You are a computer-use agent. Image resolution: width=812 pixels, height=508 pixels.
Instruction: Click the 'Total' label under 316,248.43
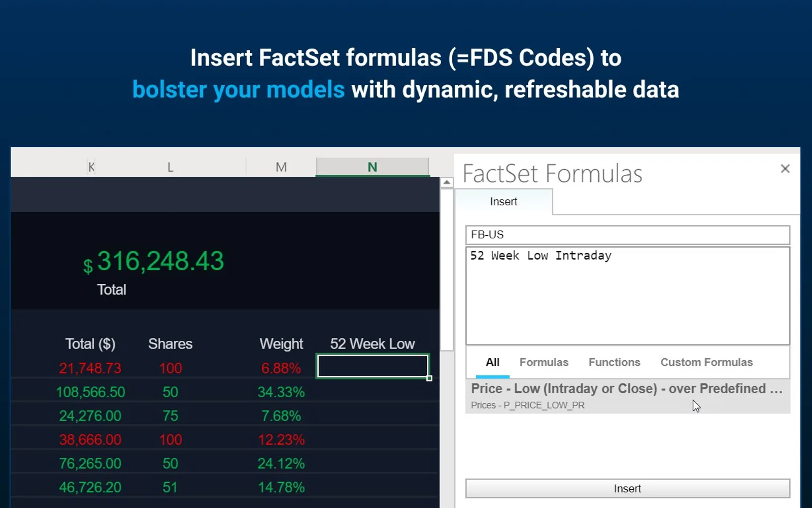(x=112, y=290)
